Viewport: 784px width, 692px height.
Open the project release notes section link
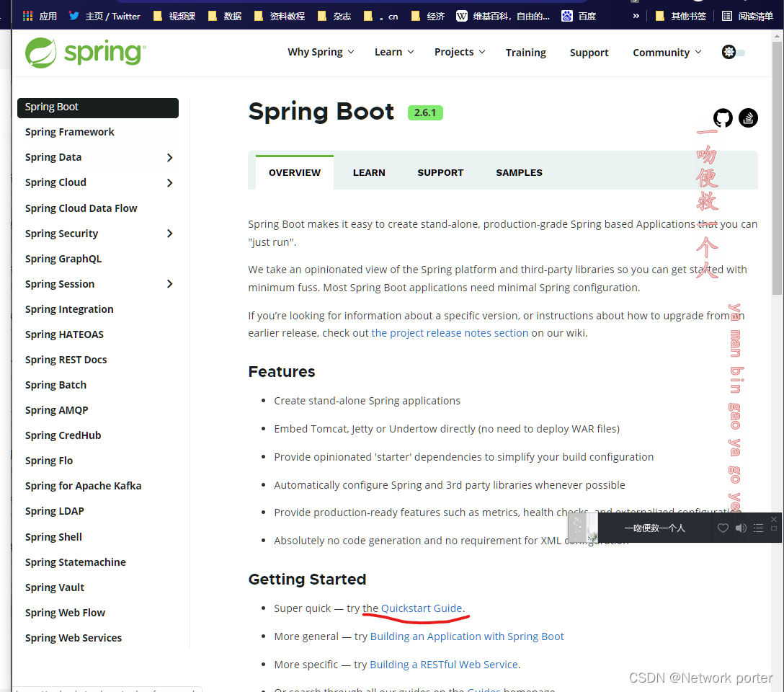pyautogui.click(x=450, y=333)
